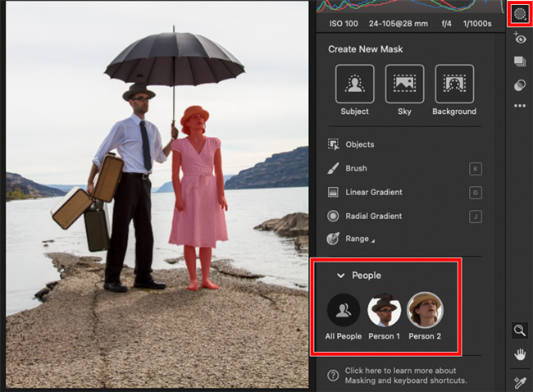Click the Brush shortcut K key badge
Image resolution: width=533 pixels, height=392 pixels.
coord(476,169)
